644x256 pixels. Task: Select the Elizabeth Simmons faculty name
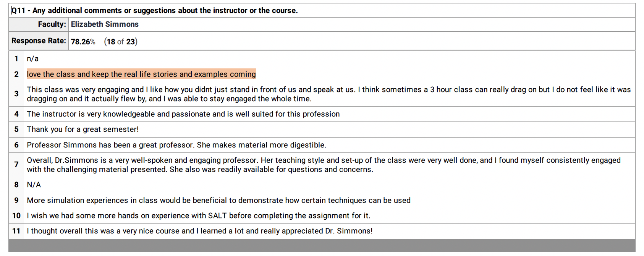pyautogui.click(x=105, y=24)
